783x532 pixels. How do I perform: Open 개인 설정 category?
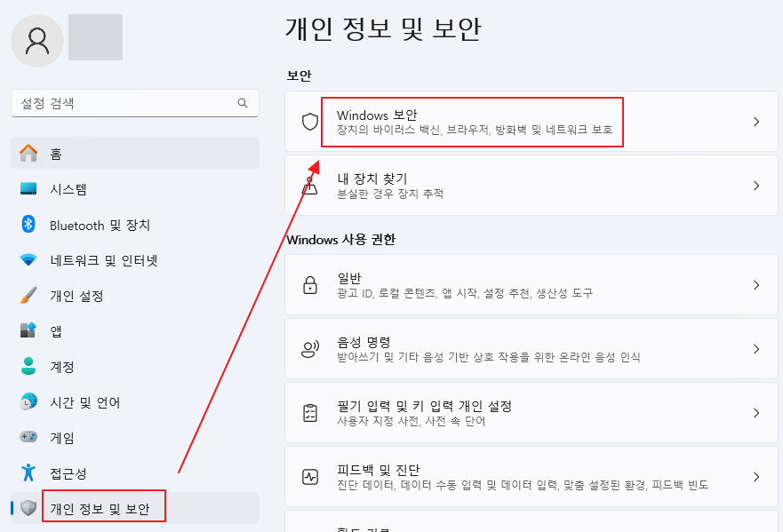135,296
